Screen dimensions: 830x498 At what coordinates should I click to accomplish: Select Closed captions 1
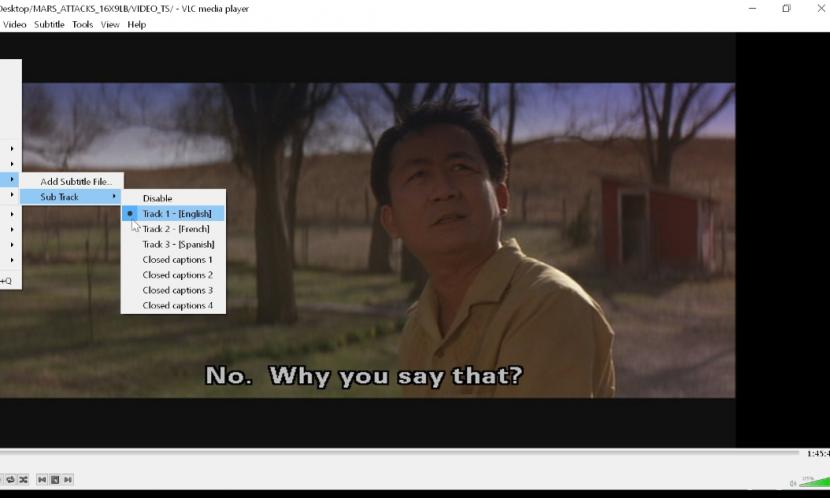(174, 259)
